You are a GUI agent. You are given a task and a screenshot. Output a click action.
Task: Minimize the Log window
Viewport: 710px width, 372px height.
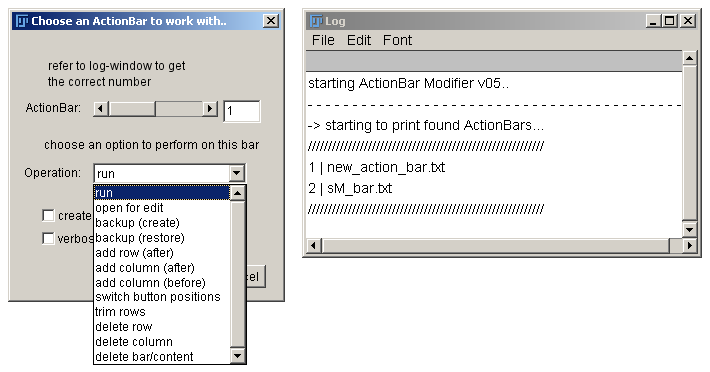(x=652, y=21)
